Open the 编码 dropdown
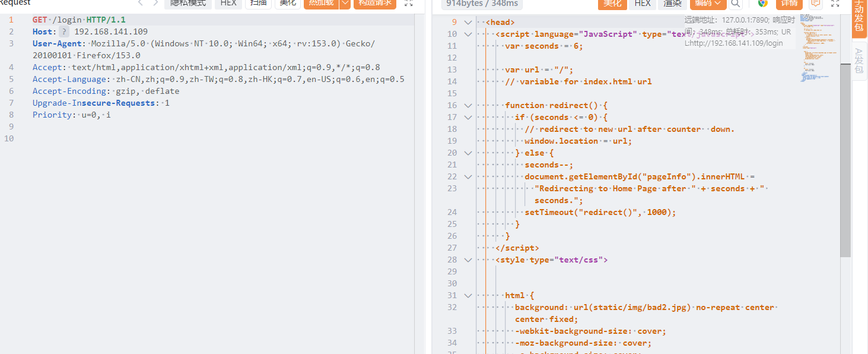The height and width of the screenshot is (354, 868). click(708, 3)
